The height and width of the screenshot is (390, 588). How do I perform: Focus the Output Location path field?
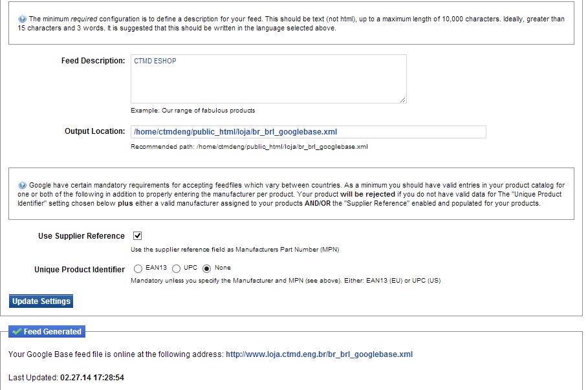pyautogui.click(x=308, y=132)
